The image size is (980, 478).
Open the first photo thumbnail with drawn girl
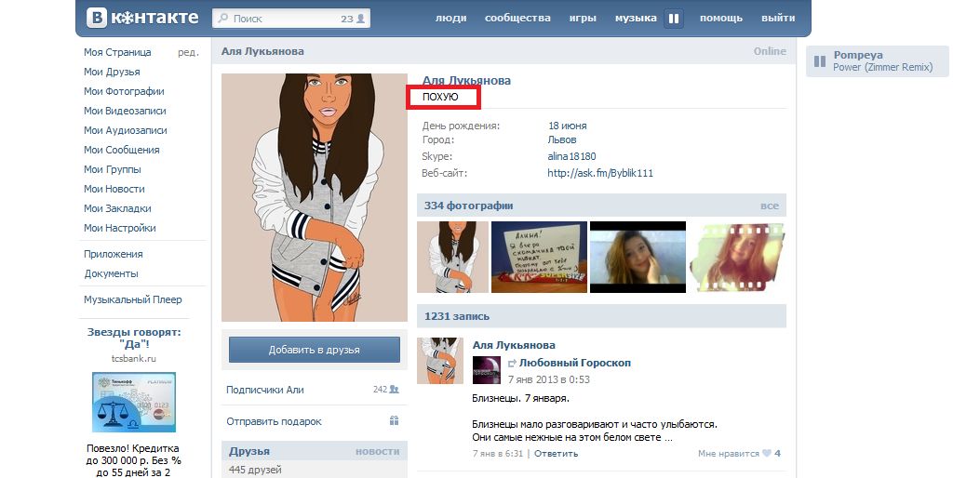pos(452,257)
